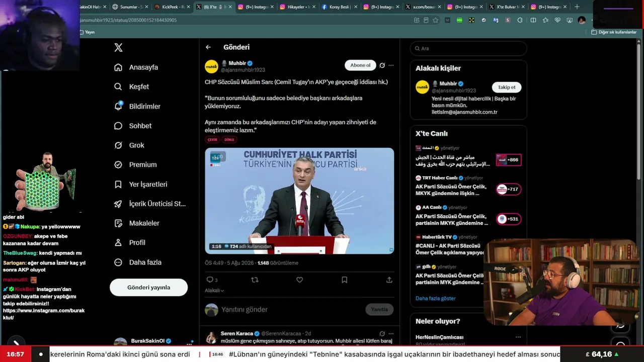Expand the Alakalı sort dropdown
This screenshot has width=644, height=362.
tap(214, 291)
